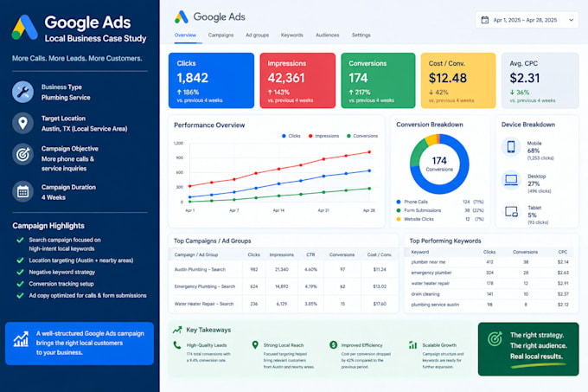Click the Campaign Duration calendar icon

coord(22,192)
